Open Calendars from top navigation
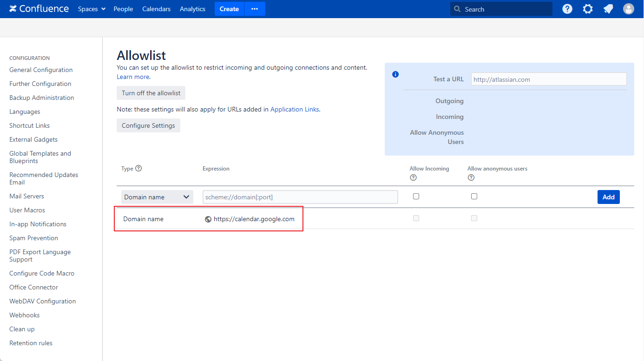644x361 pixels. tap(156, 9)
